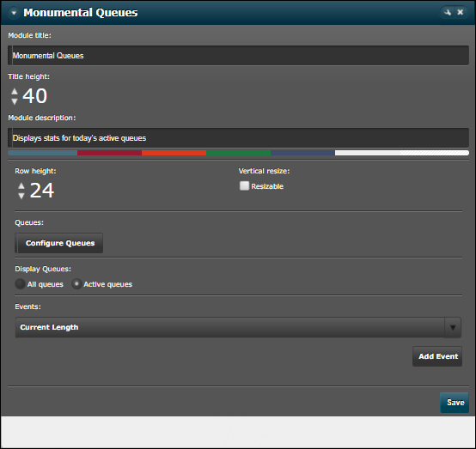
Task: Select the Active queues radio button
Action: point(76,284)
